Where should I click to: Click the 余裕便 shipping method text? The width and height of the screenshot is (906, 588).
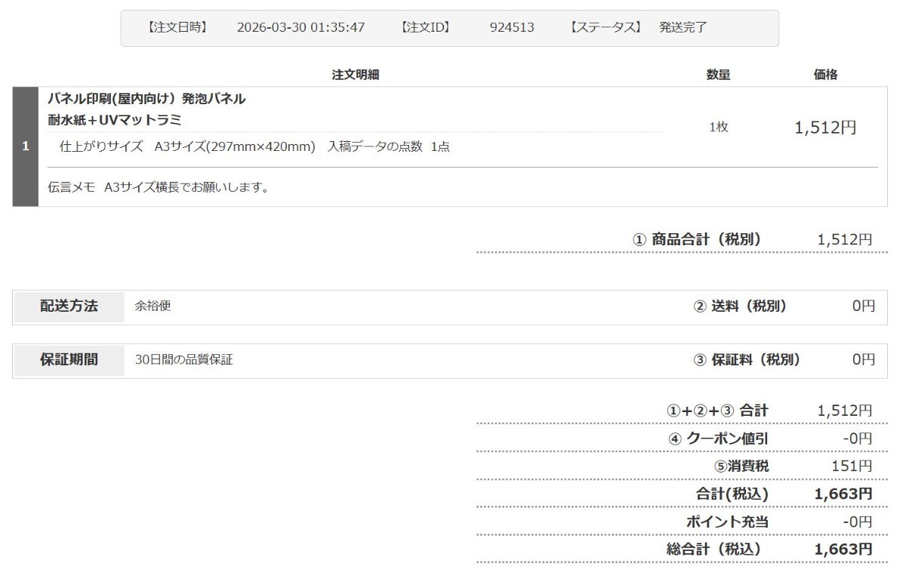pyautogui.click(x=147, y=306)
